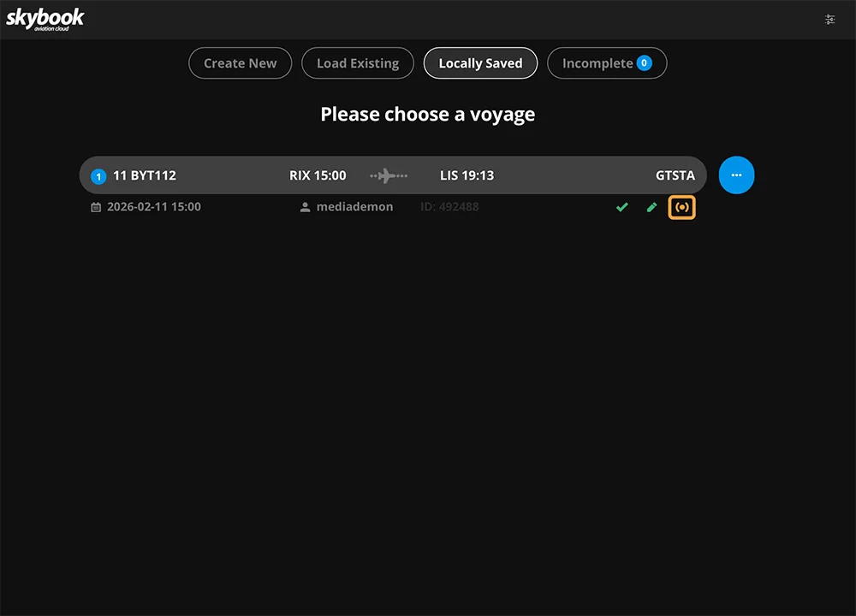Screen dimensions: 856x616
Task: Click the orange broadcast signal icon
Action: coord(682,207)
